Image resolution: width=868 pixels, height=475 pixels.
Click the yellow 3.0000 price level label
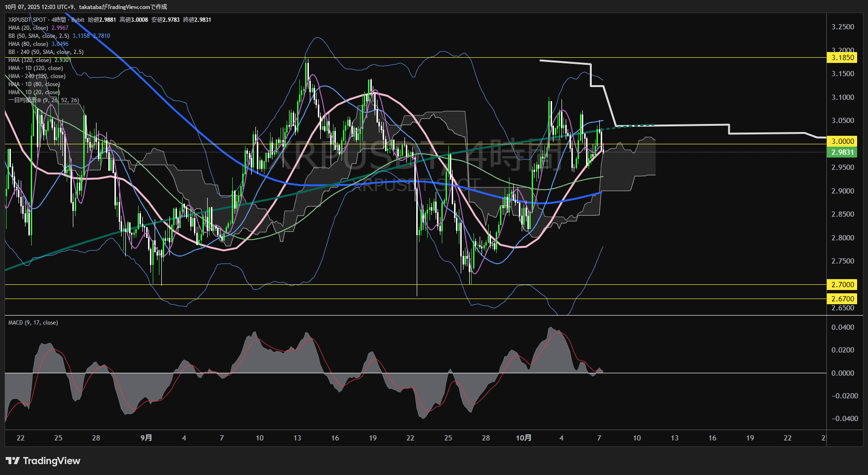click(x=842, y=141)
